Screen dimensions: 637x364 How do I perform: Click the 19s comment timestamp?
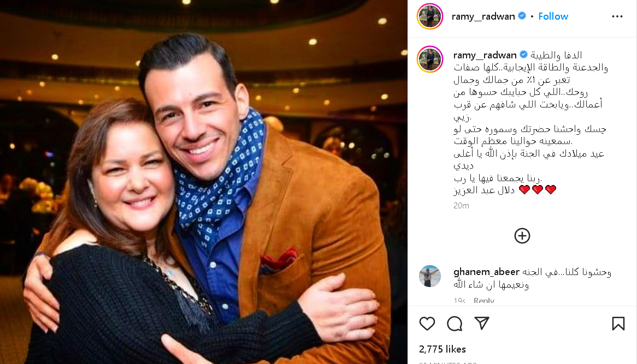pos(459,301)
